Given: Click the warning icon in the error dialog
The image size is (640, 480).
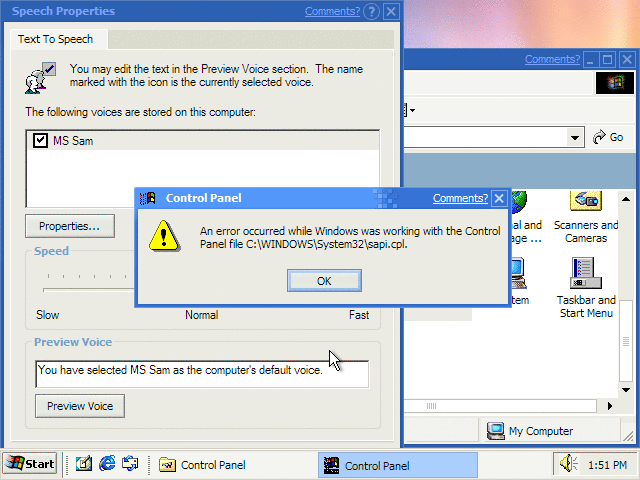Looking at the screenshot, I should [164, 236].
